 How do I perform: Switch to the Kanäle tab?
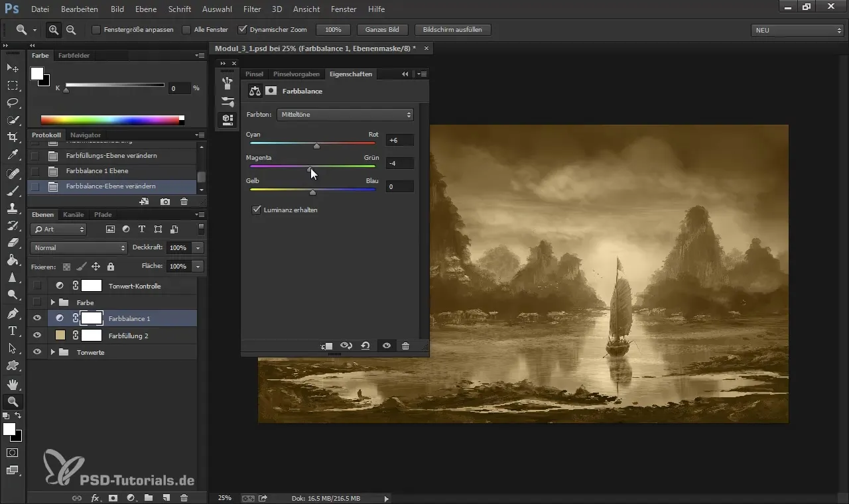pos(73,215)
